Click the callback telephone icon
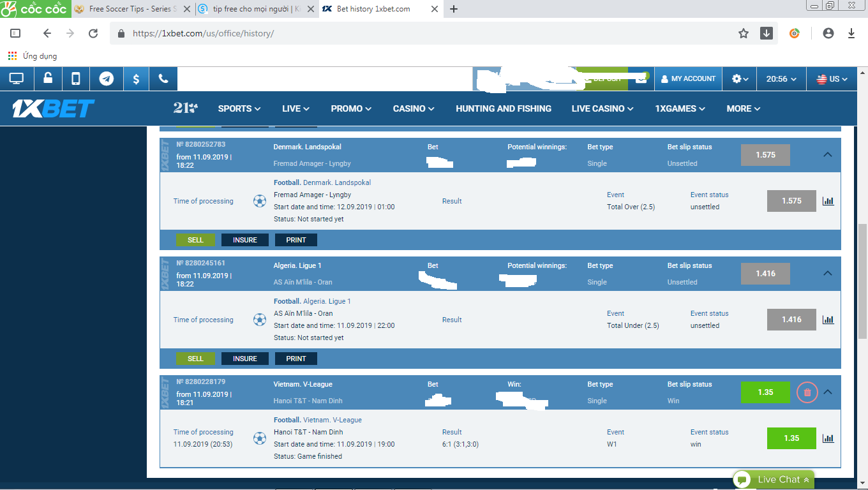 pos(163,78)
